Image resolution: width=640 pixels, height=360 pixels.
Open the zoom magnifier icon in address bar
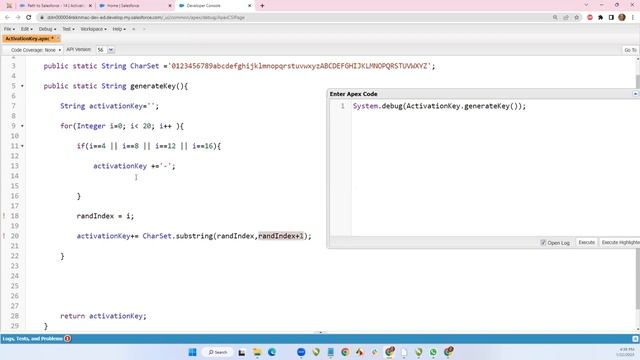555,18
